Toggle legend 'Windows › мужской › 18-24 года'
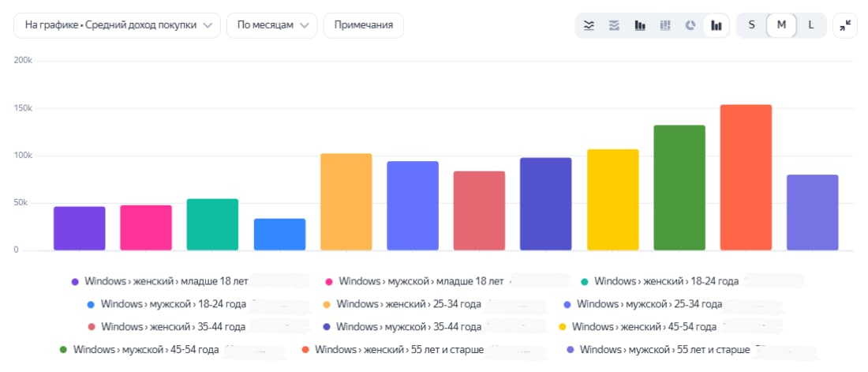 click(166, 304)
